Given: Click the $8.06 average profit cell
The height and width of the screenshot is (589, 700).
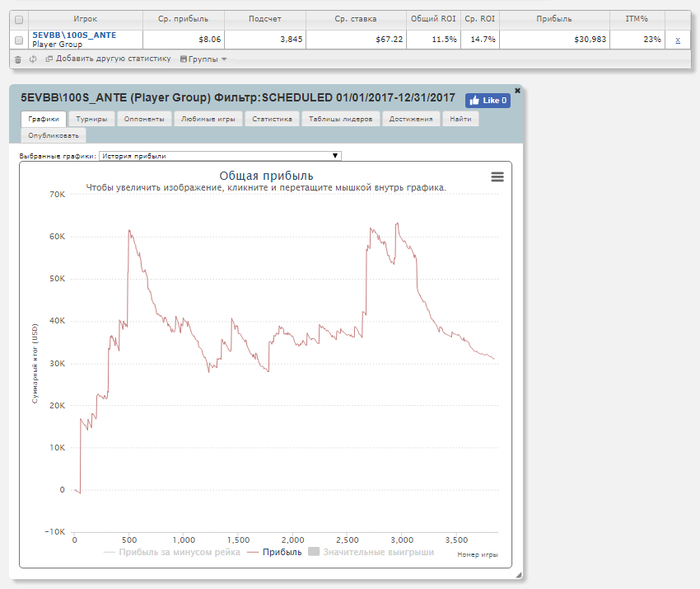Looking at the screenshot, I should (x=183, y=39).
